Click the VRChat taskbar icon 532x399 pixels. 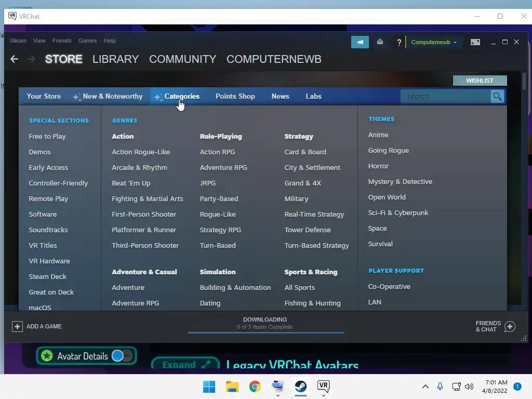point(323,387)
